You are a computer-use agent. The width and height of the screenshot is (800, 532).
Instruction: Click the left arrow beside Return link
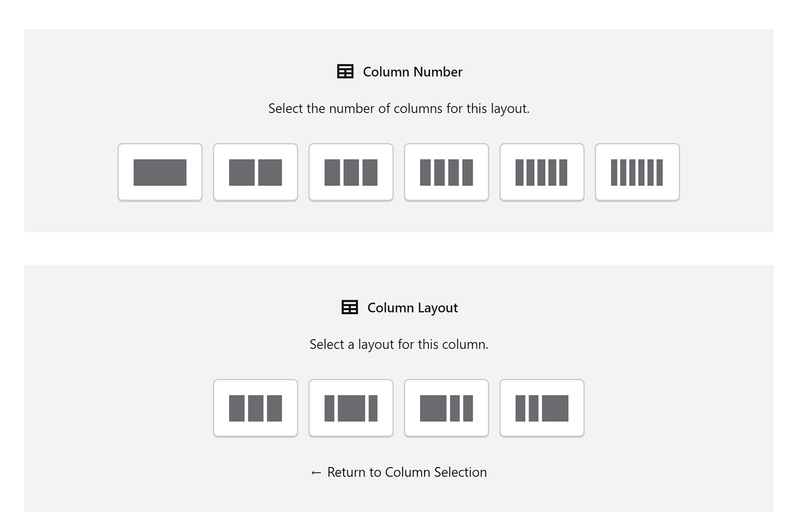(316, 473)
